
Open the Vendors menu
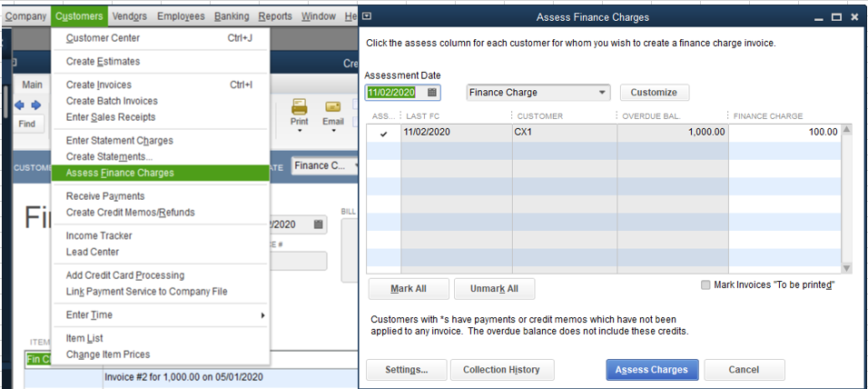[130, 16]
